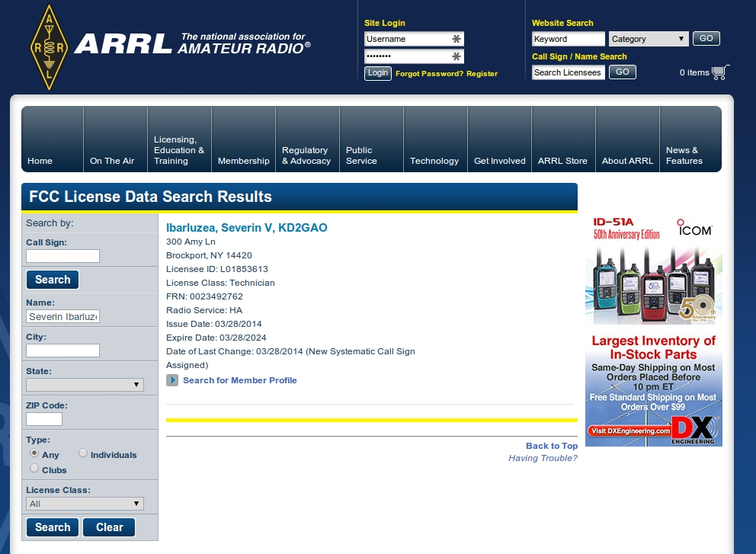The height and width of the screenshot is (554, 756).
Task: Focus the password login field
Action: pos(414,56)
